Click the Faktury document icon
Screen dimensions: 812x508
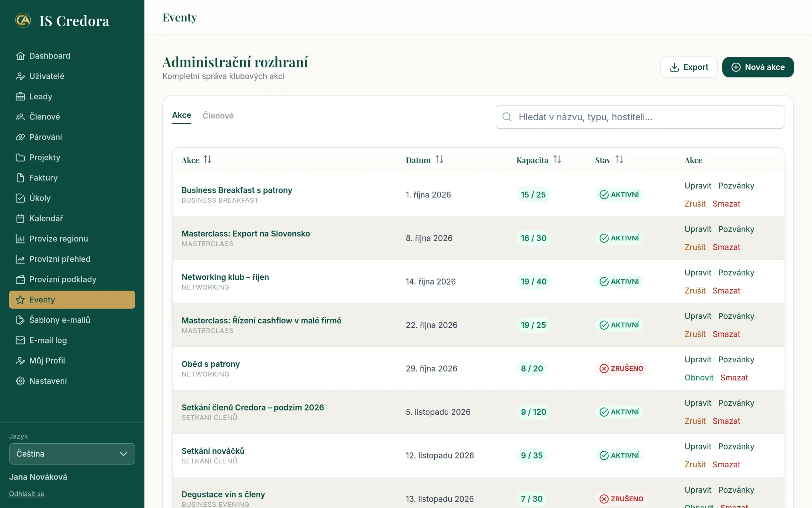click(x=20, y=178)
